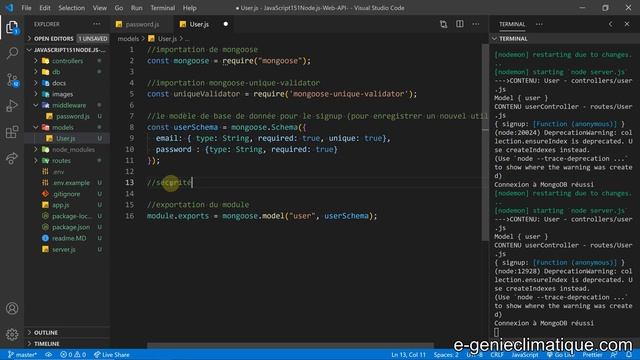Select the TERMINAL panel tab
Viewport: 640px width, 360px height.
pos(512,24)
